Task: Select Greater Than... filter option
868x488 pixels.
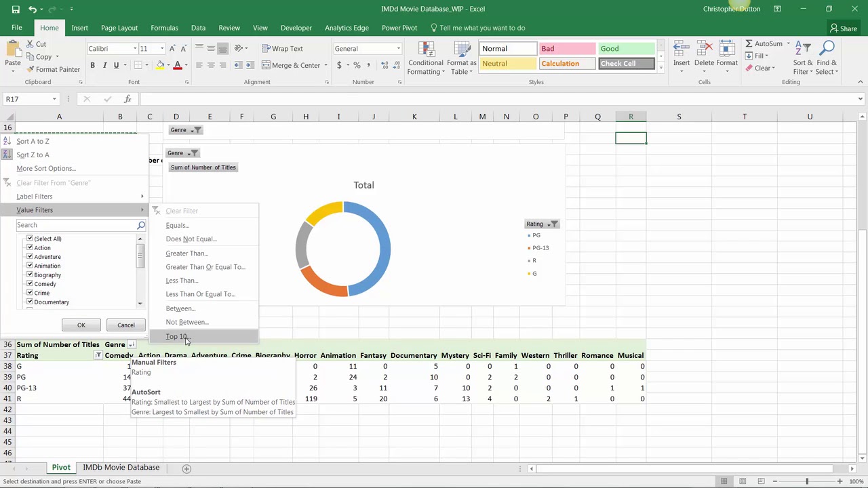Action: 186,253
